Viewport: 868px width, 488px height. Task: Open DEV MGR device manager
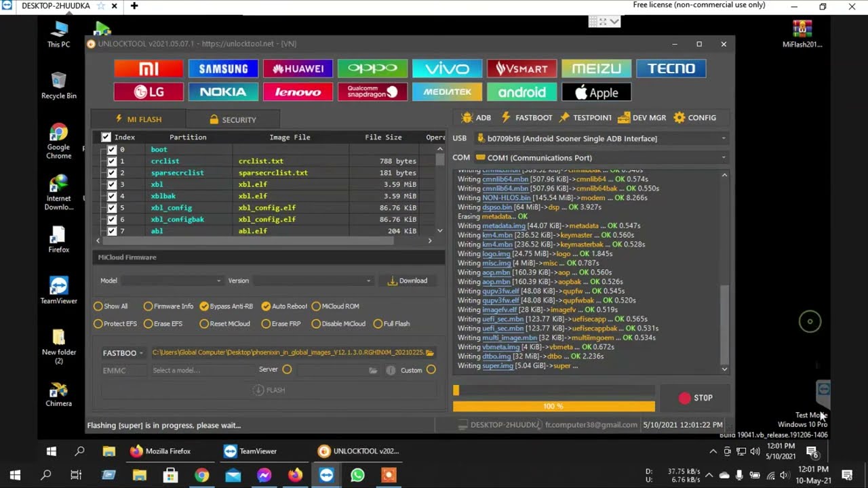[642, 118]
